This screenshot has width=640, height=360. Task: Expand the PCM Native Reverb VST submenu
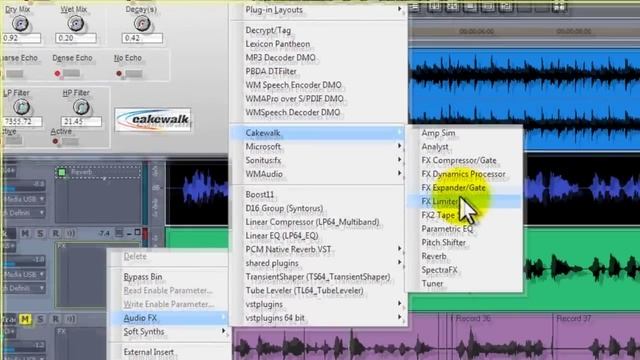[319, 249]
